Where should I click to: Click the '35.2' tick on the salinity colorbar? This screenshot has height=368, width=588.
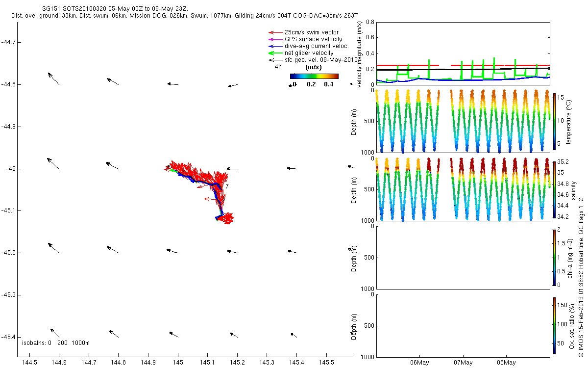pyautogui.click(x=563, y=162)
